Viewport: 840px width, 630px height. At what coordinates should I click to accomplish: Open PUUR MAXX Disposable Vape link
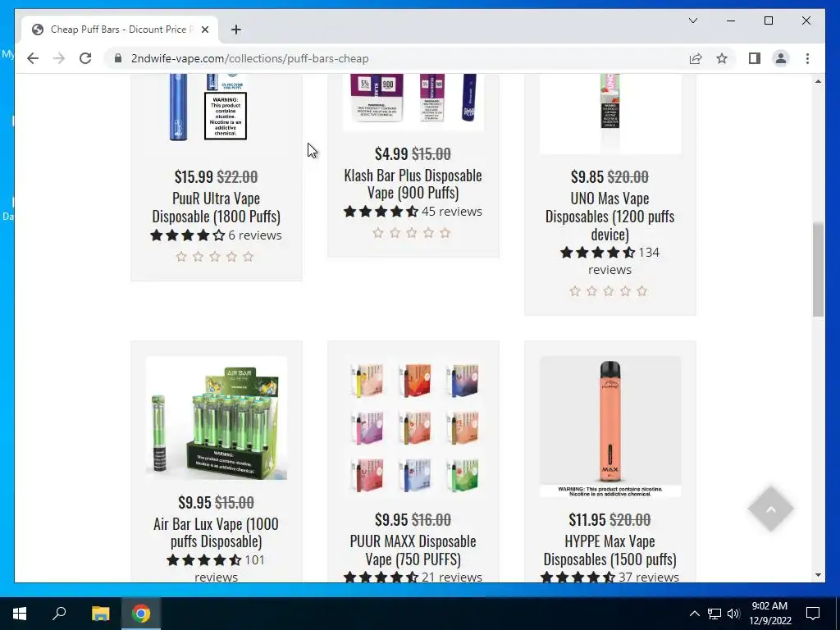pyautogui.click(x=413, y=550)
